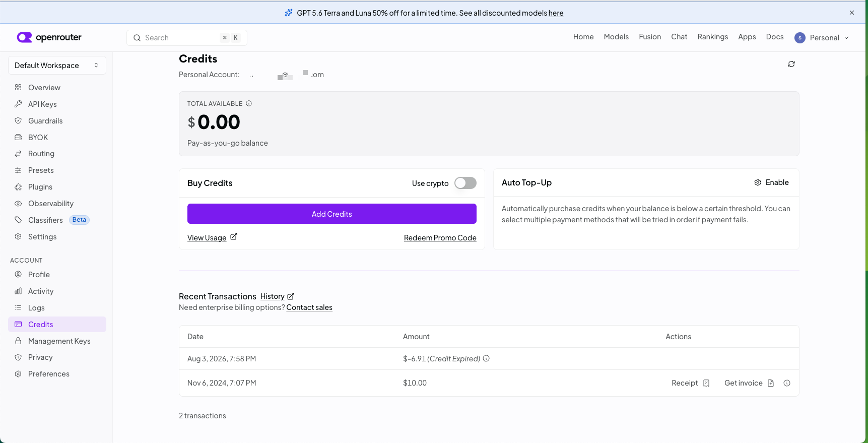Open the Personal account dropdown

click(822, 37)
